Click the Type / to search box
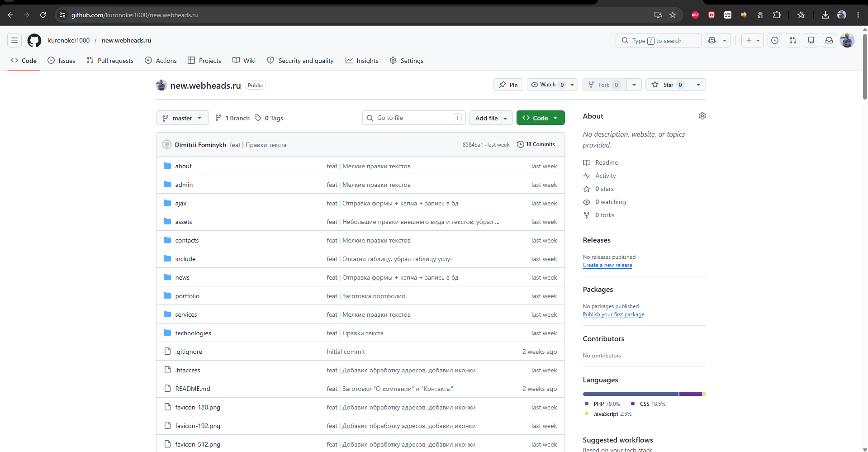Image resolution: width=868 pixels, height=452 pixels. tap(659, 40)
